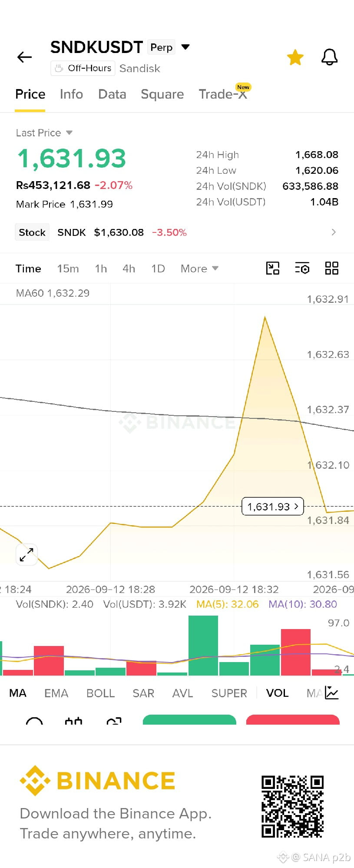Tap the back arrow icon
354x868 pixels.
tap(24, 57)
